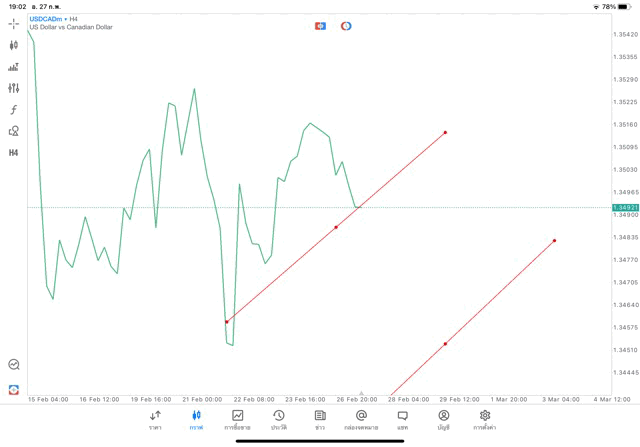
Task: Open the ประวัติ (History) tab
Action: point(278,420)
